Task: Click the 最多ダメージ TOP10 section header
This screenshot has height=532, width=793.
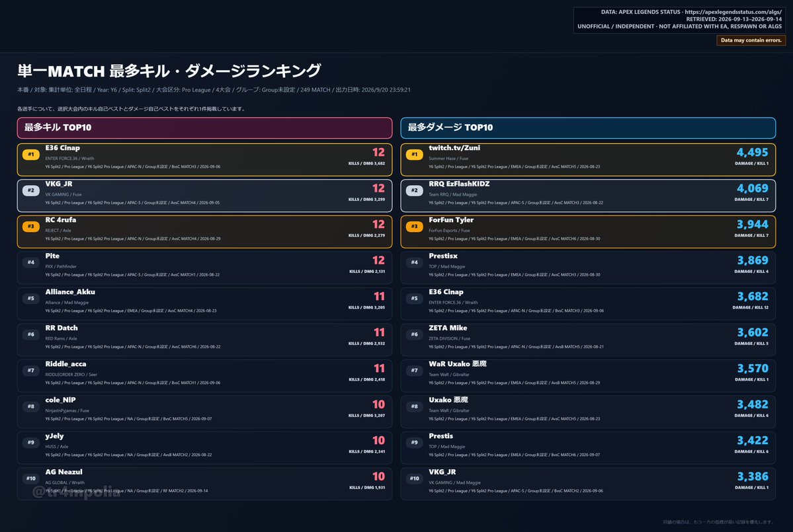Action: [x=588, y=128]
